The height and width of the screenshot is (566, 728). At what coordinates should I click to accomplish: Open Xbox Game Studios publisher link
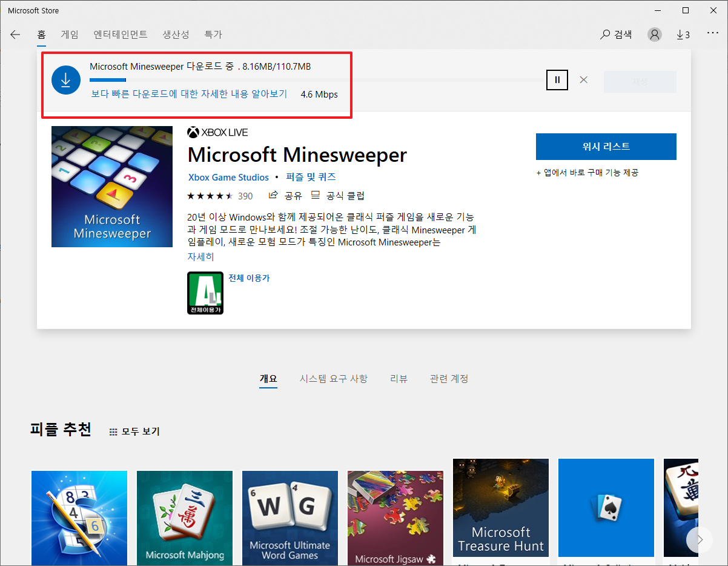pos(228,178)
